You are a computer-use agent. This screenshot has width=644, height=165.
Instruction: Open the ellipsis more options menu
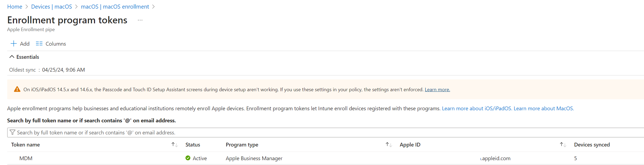pos(140,20)
